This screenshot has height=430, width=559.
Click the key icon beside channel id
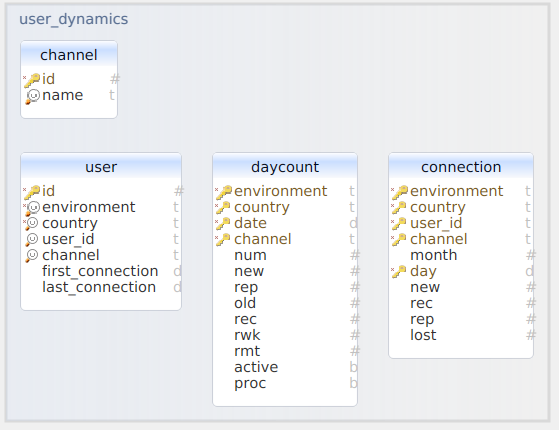(32, 80)
